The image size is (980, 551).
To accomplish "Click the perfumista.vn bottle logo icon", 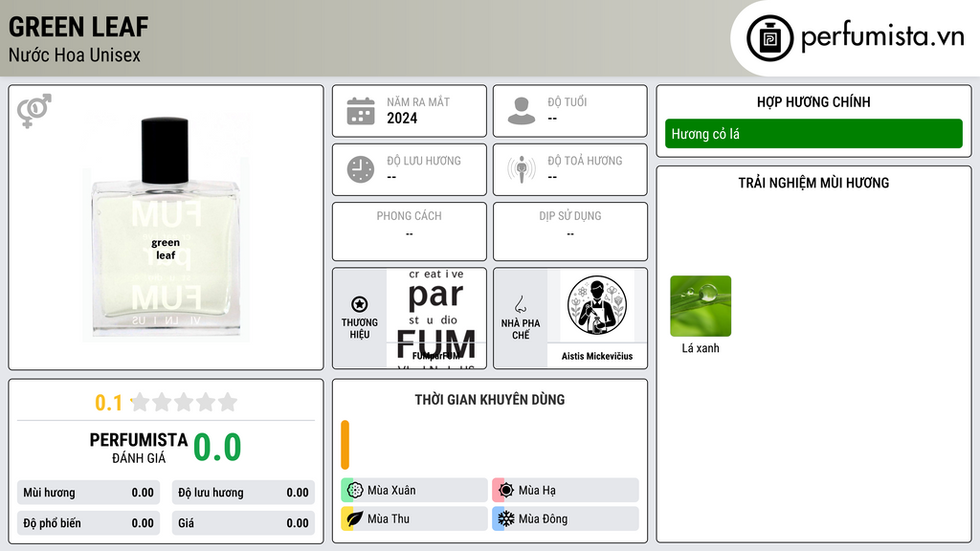I will (770, 38).
